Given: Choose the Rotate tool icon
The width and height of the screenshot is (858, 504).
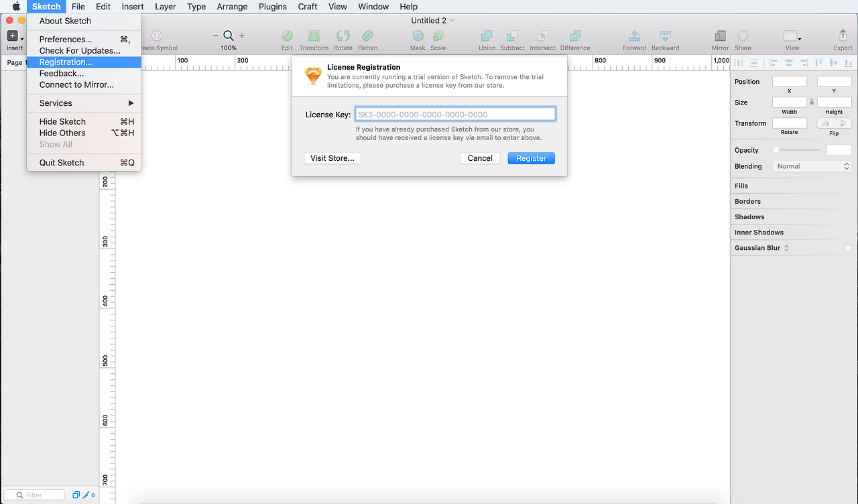Looking at the screenshot, I should 343,36.
